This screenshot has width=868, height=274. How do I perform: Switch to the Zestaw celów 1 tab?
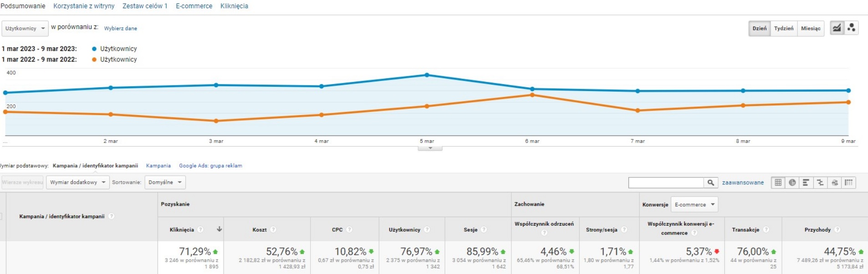click(x=145, y=6)
